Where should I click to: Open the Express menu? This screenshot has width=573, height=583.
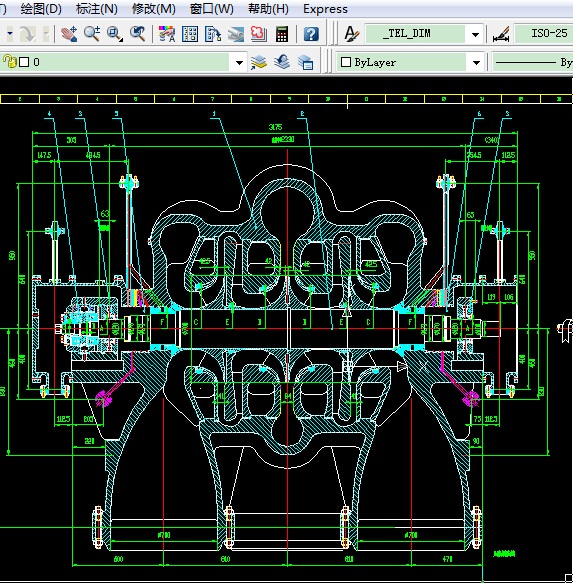point(325,9)
